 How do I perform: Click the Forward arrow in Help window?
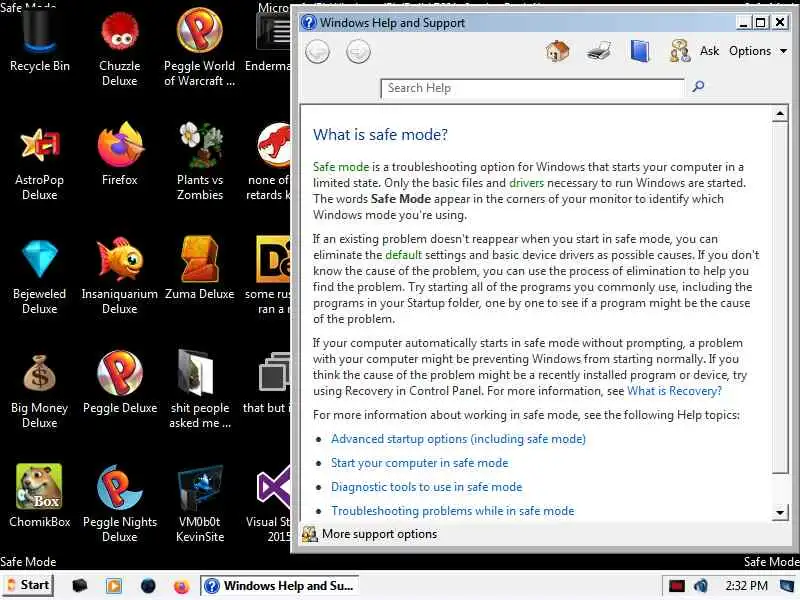(x=358, y=52)
